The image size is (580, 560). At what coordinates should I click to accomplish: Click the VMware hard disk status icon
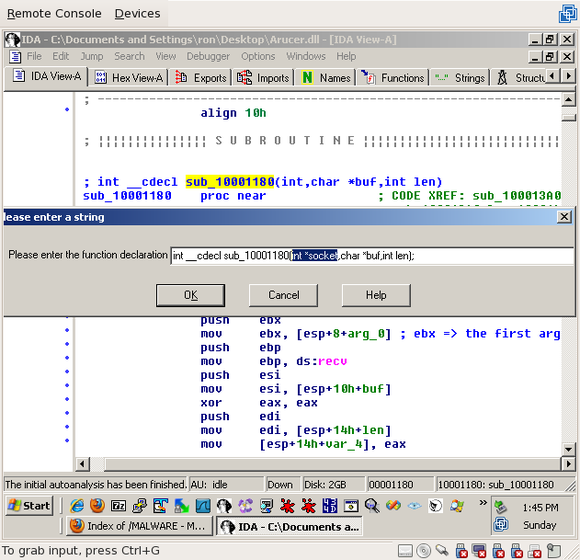click(x=405, y=551)
